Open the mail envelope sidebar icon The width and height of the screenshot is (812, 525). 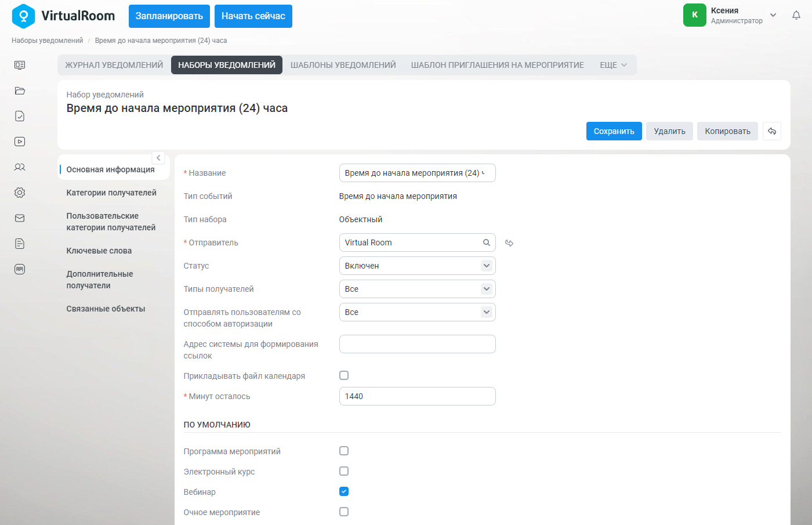click(x=20, y=218)
